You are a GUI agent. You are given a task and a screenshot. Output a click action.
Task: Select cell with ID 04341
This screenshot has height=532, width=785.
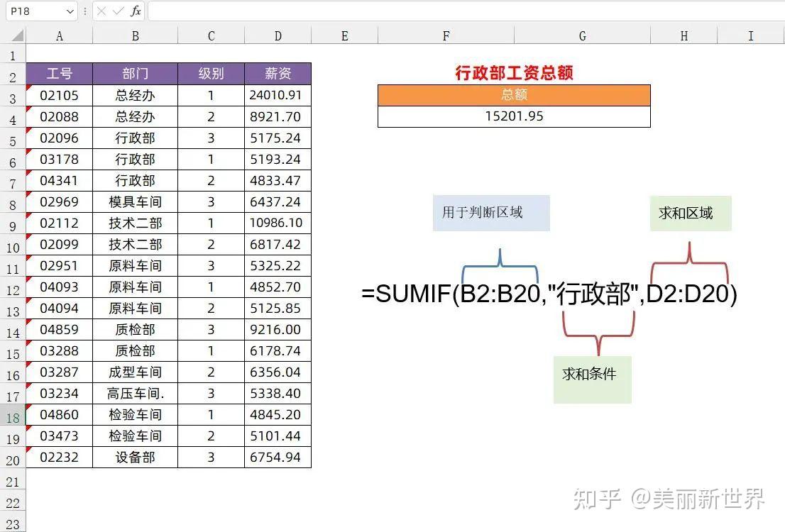click(x=59, y=180)
